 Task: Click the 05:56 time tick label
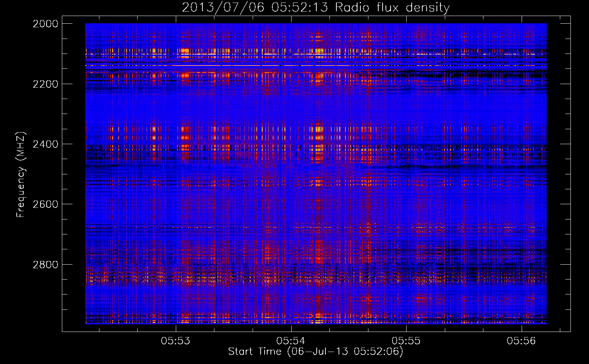pyautogui.click(x=521, y=341)
